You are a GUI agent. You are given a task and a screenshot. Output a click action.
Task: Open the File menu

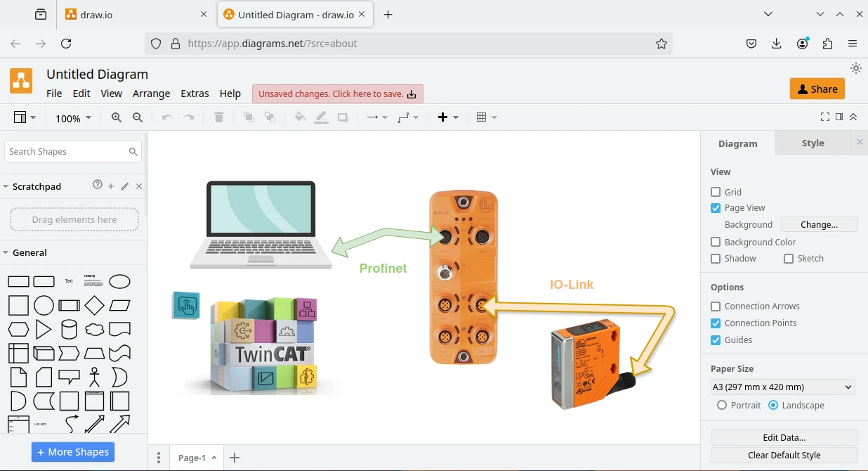pyautogui.click(x=54, y=93)
